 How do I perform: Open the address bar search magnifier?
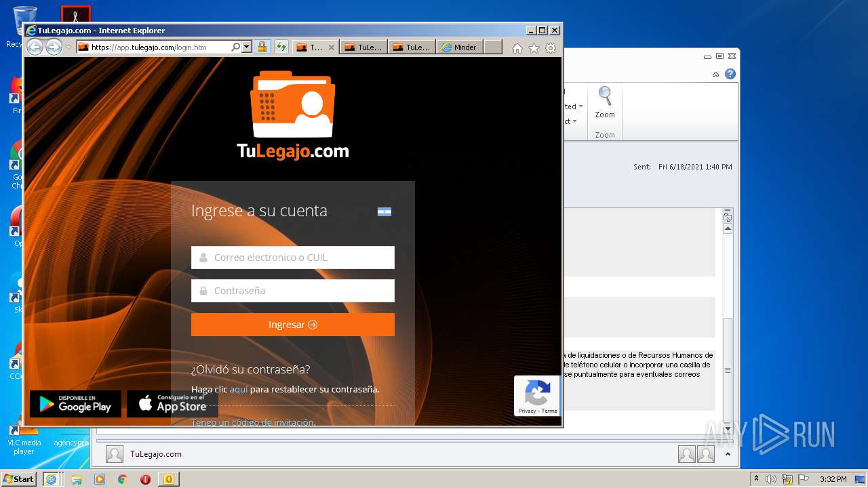point(235,47)
